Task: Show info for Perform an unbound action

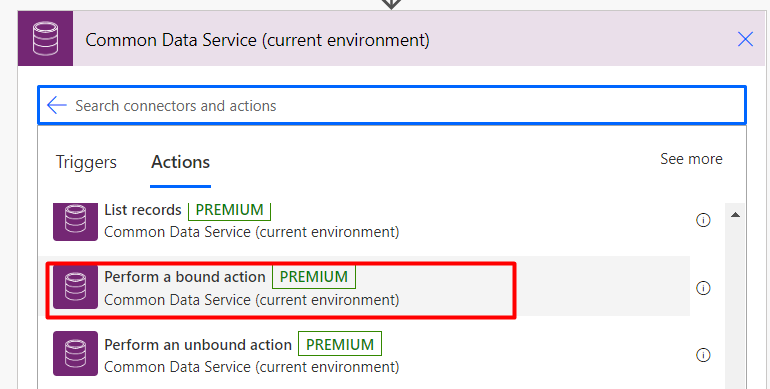Action: point(703,355)
